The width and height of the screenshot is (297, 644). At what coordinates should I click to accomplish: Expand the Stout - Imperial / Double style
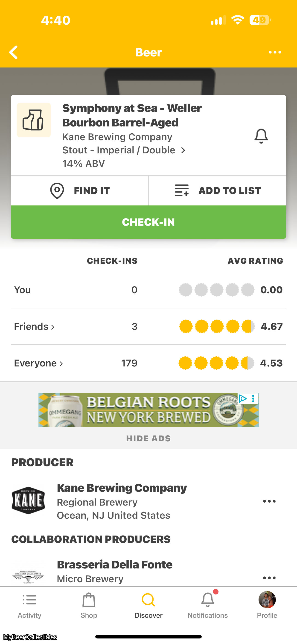[x=124, y=150]
